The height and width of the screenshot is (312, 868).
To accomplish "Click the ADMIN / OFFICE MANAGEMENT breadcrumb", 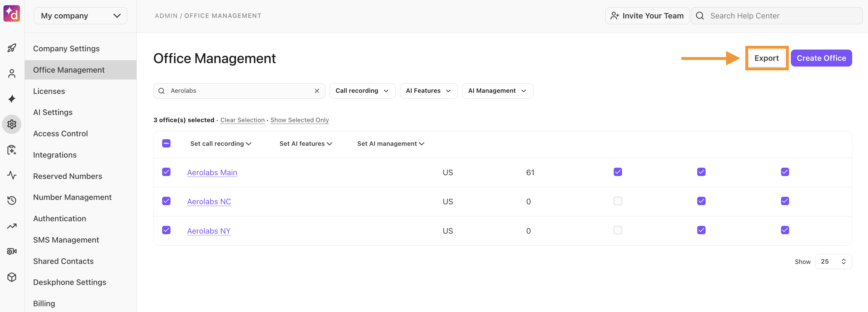I will click(x=208, y=16).
